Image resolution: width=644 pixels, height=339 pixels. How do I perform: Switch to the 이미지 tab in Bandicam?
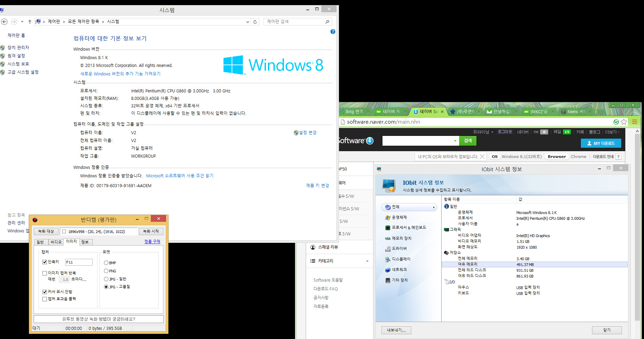pyautogui.click(x=71, y=242)
